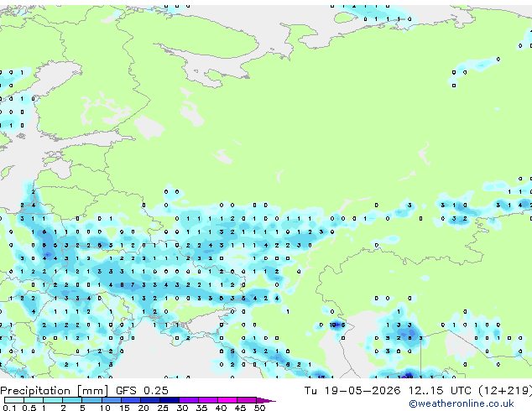The image size is (532, 411).
Task: Click the legend label '15'
Action: coord(124,408)
